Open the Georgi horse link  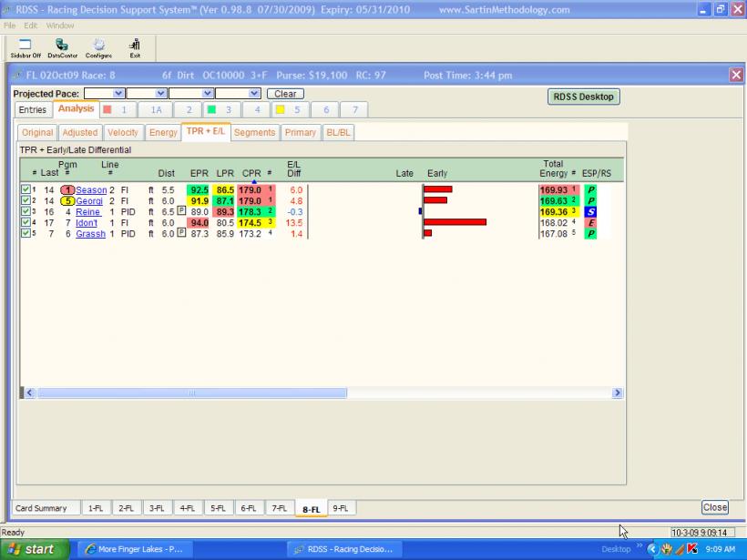click(x=89, y=201)
